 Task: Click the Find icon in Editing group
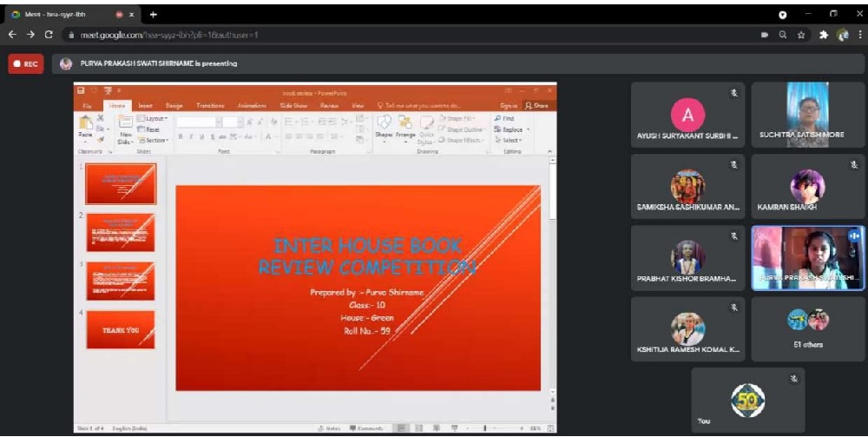coord(505,118)
